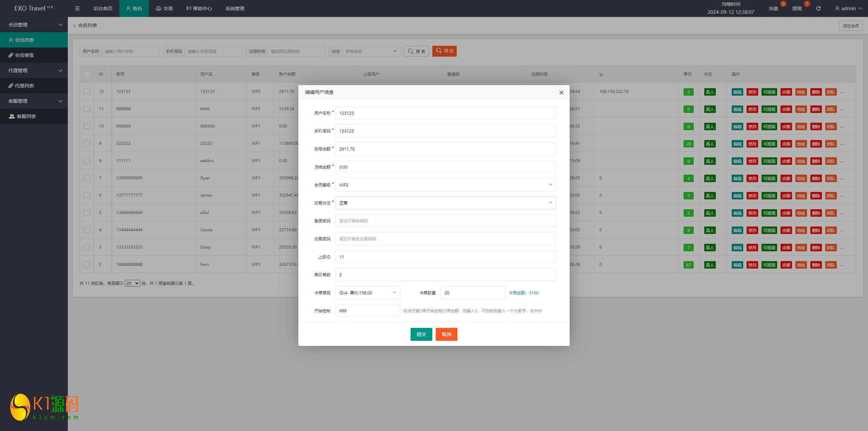Click 团队 for account 18888888888 row
Screen dimensions: 868x431
click(831, 265)
